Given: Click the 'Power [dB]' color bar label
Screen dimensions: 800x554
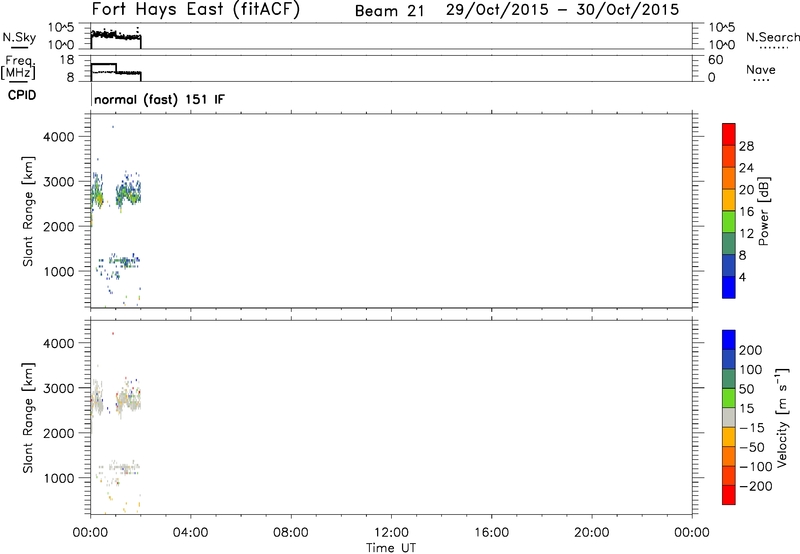Looking at the screenshot, I should [x=763, y=211].
